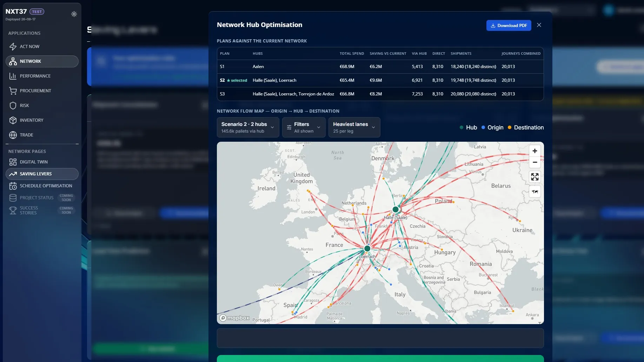Go to the Procurement application
The height and width of the screenshot is (362, 644).
point(42,91)
